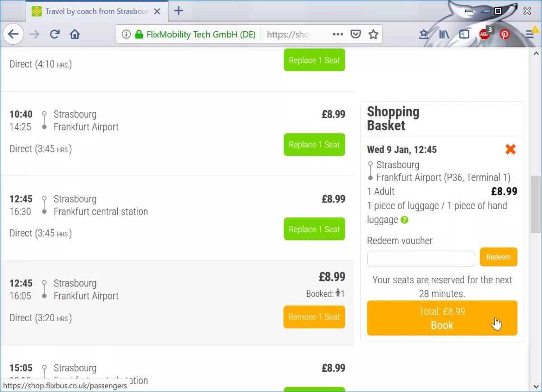Remove 1 Seat from 12:45 Frankfurt Airport trip
Screen dimensions: 542x392
coord(314,317)
